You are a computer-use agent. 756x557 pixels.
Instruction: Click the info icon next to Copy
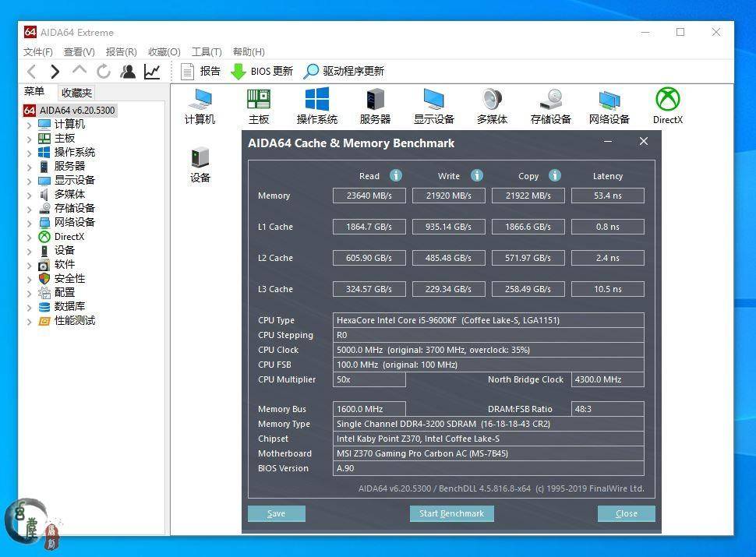555,175
